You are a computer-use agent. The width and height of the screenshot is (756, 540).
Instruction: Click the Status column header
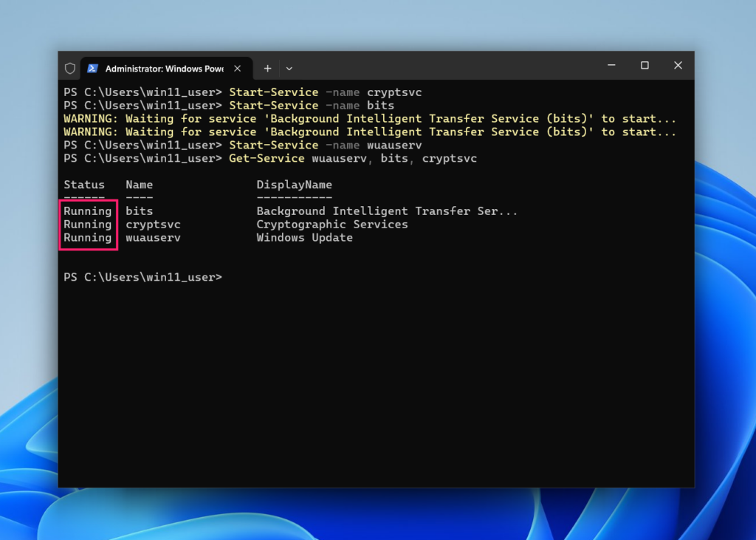[x=84, y=185]
